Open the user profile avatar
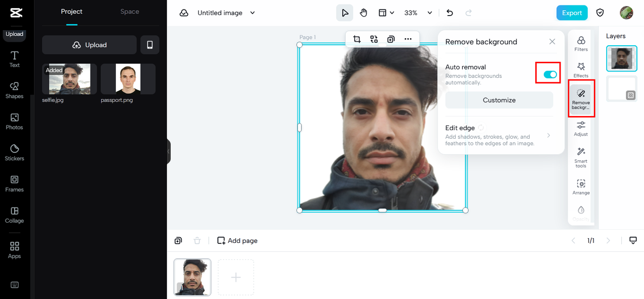Image resolution: width=644 pixels, height=299 pixels. point(626,13)
